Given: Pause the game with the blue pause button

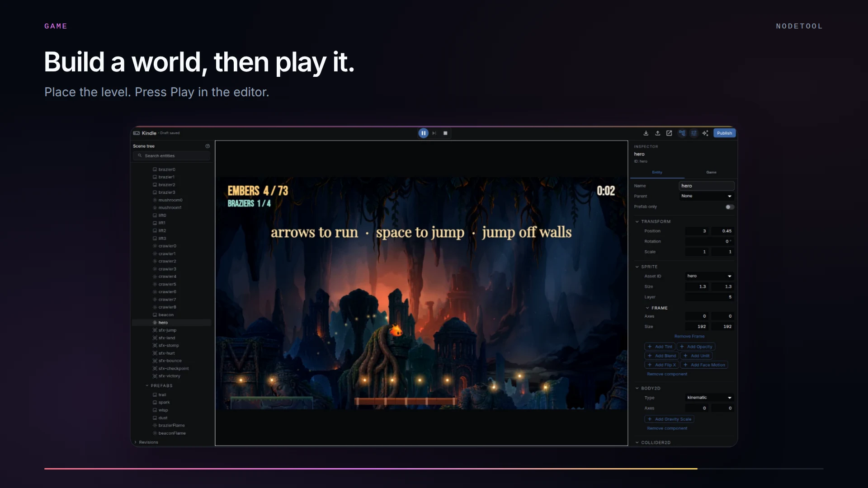Looking at the screenshot, I should pos(423,133).
